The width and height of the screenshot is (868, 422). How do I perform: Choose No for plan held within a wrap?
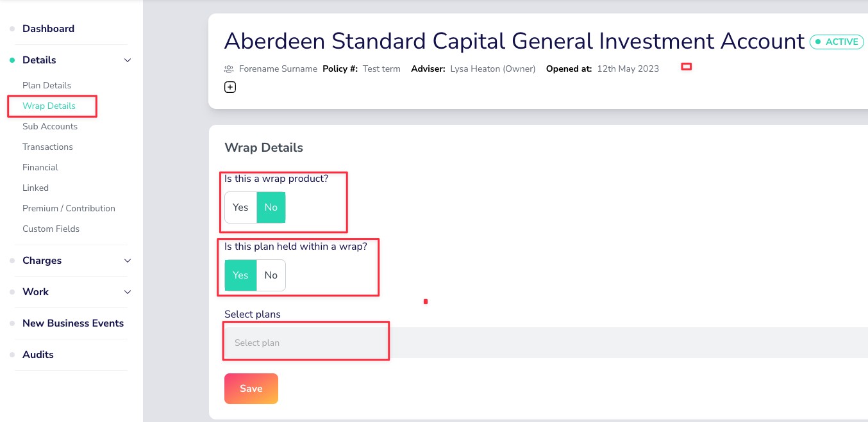click(271, 275)
